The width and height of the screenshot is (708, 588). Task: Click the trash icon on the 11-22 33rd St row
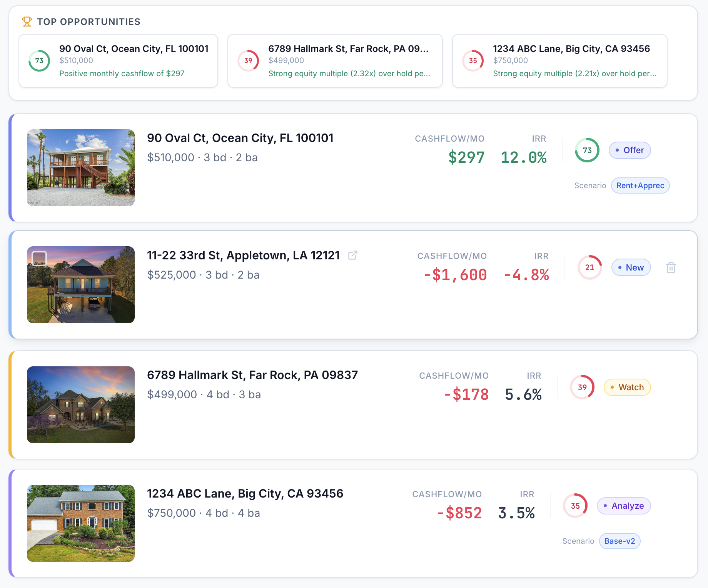671,267
